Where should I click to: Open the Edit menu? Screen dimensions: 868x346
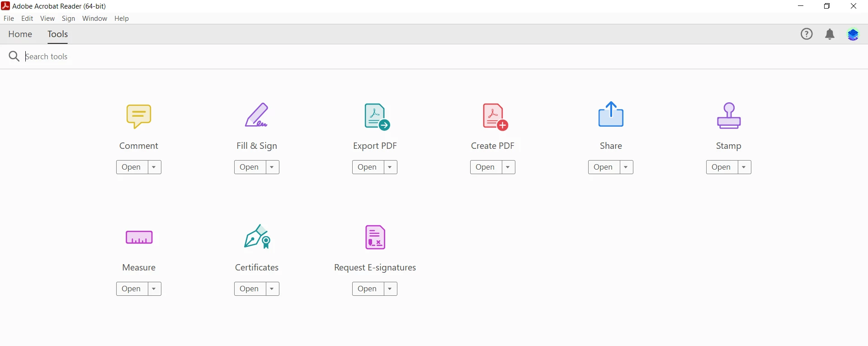coord(27,19)
